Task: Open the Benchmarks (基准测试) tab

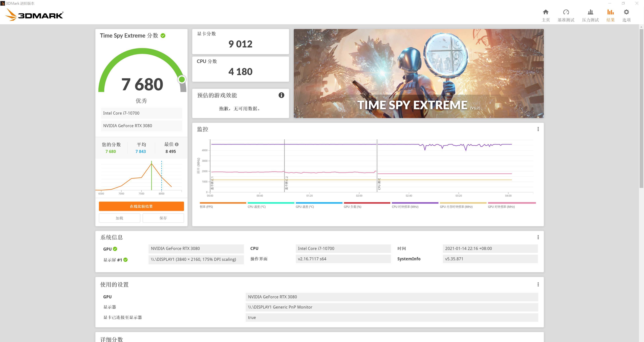Action: click(x=566, y=15)
